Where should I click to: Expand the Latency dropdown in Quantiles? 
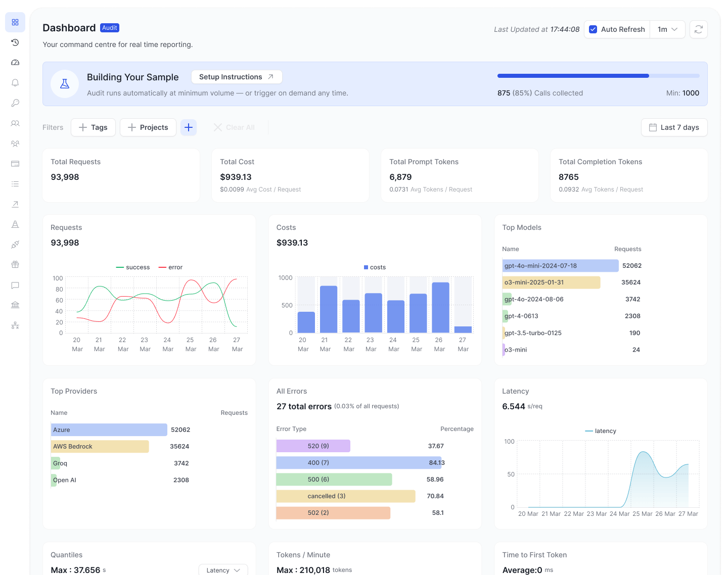coord(223,570)
